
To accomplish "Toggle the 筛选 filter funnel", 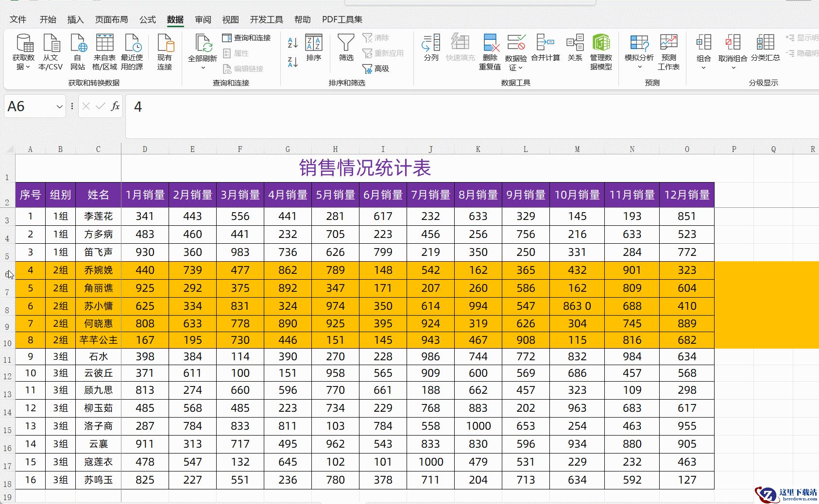I will click(x=346, y=48).
